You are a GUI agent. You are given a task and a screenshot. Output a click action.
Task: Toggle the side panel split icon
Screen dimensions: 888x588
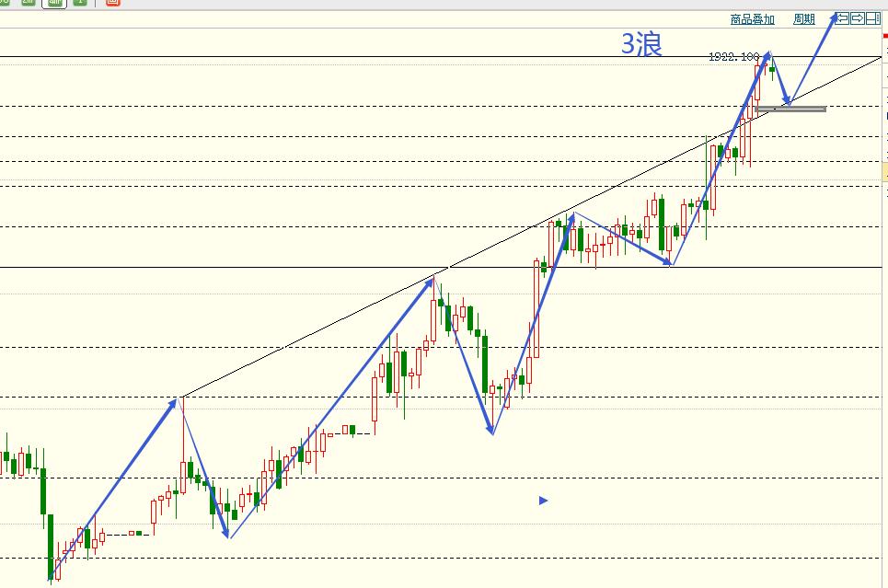click(x=872, y=18)
